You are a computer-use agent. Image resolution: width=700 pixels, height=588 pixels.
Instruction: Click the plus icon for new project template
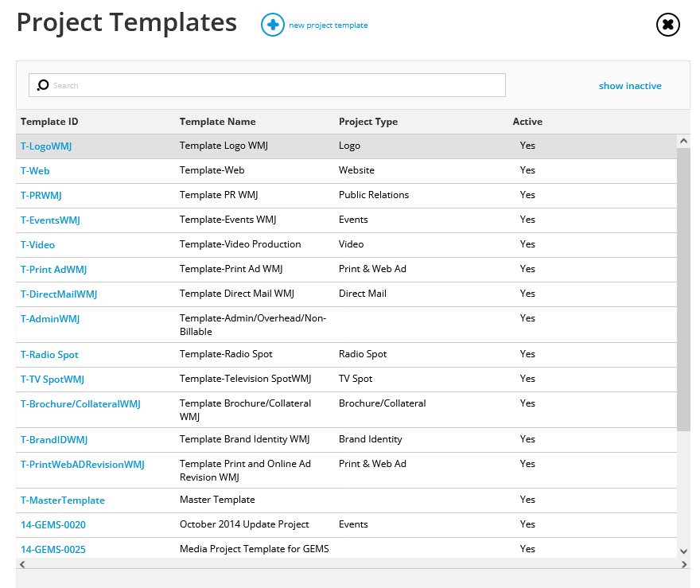pyautogui.click(x=272, y=25)
